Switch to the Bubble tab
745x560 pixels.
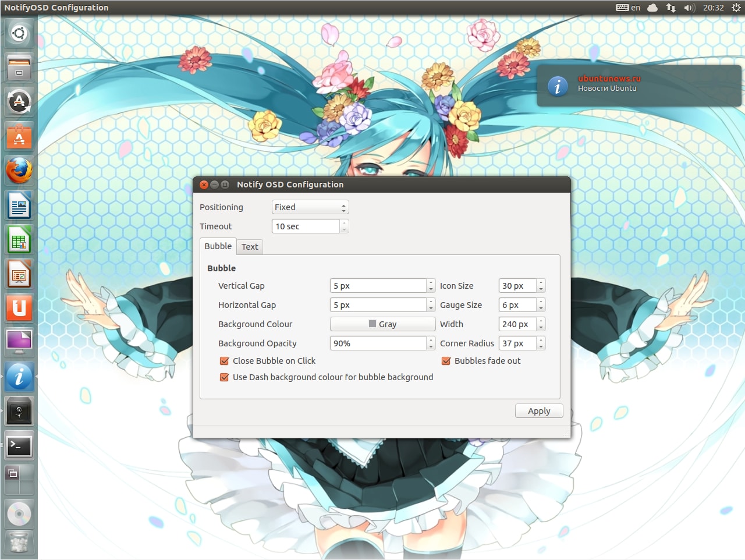(218, 246)
